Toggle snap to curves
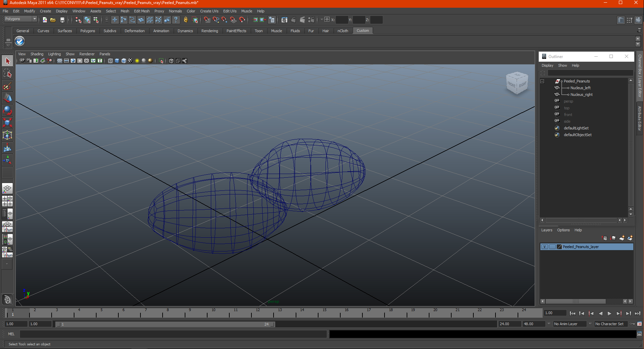The height and width of the screenshot is (349, 644). click(x=216, y=20)
